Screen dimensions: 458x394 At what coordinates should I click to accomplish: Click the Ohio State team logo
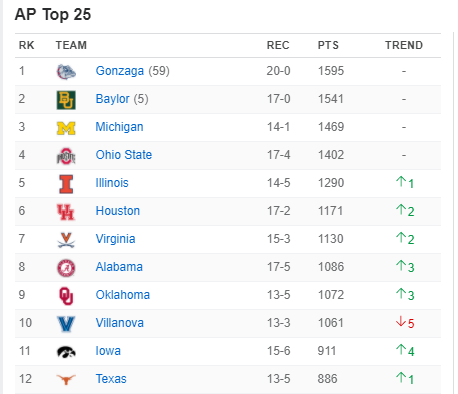click(66, 156)
